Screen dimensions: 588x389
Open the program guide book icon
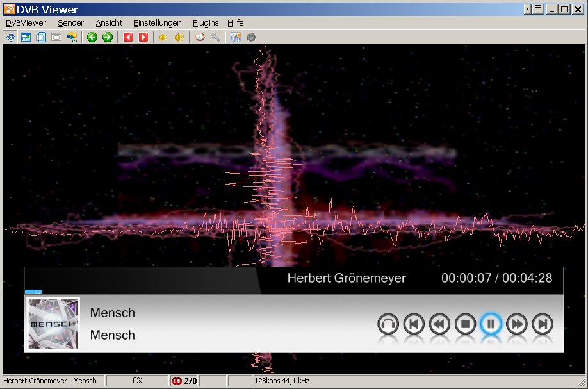[x=200, y=37]
